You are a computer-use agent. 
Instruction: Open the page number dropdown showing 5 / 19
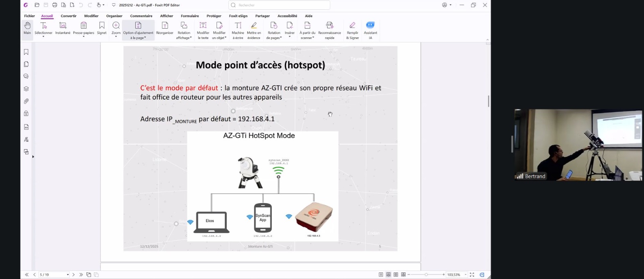point(68,275)
